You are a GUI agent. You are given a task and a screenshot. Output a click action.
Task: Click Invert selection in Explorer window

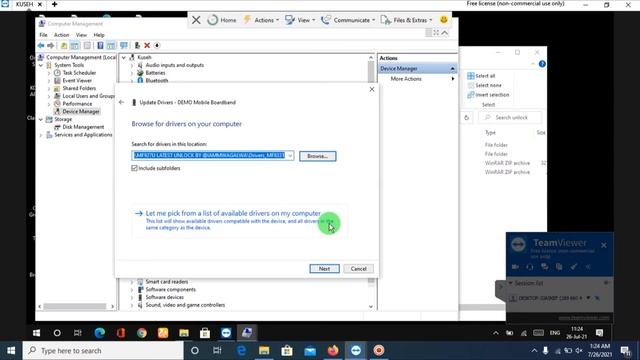[x=488, y=95]
